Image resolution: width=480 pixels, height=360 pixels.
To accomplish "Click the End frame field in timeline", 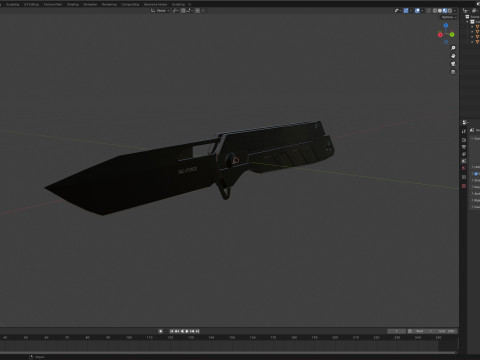I will coord(446,331).
